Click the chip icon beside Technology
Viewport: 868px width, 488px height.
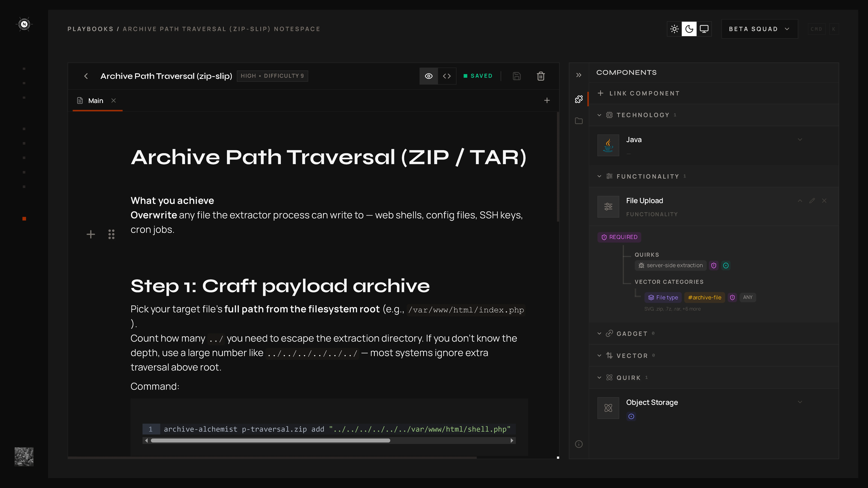[x=609, y=115]
